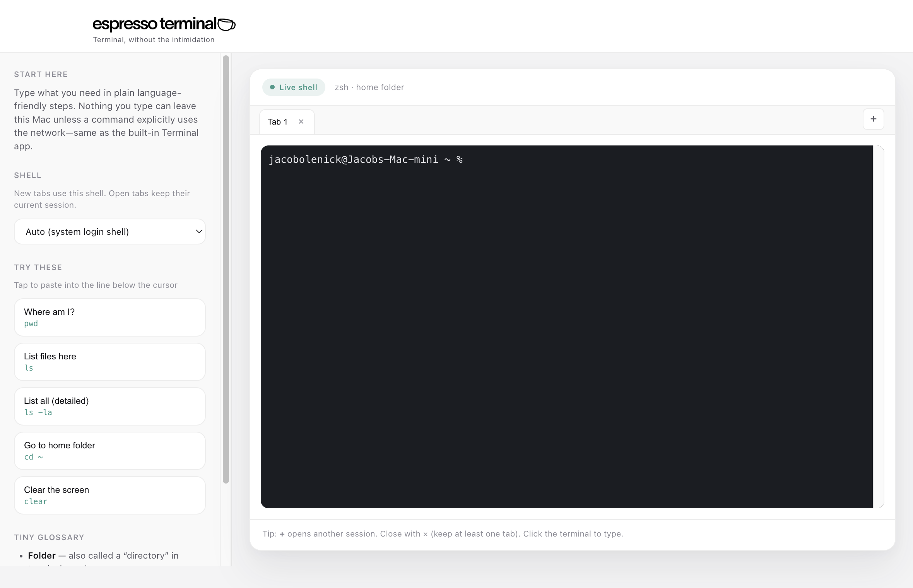Expand the Auto (system login shell) chevron
The width and height of the screenshot is (913, 588).
point(198,231)
